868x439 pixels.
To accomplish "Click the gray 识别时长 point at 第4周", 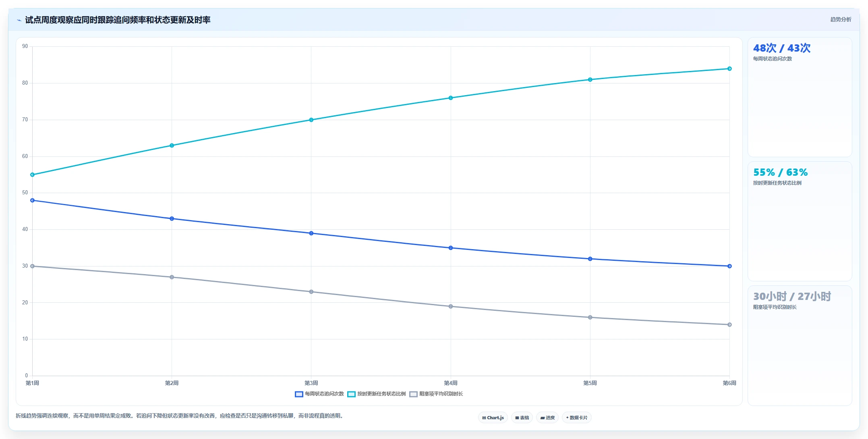I will tap(451, 306).
